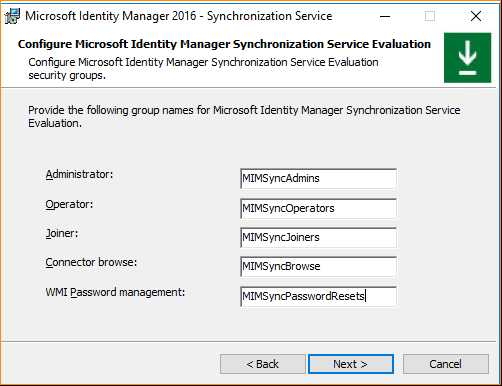Select the Operator field with MIMSyncOperators
Image resolution: width=502 pixels, height=386 pixels.
[318, 208]
